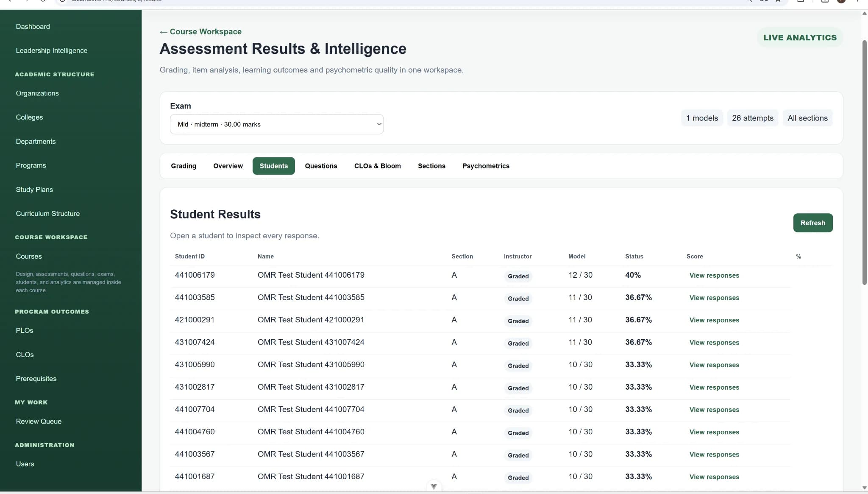Open PLOs in sidebar
This screenshot has height=494, width=868.
coord(25,331)
